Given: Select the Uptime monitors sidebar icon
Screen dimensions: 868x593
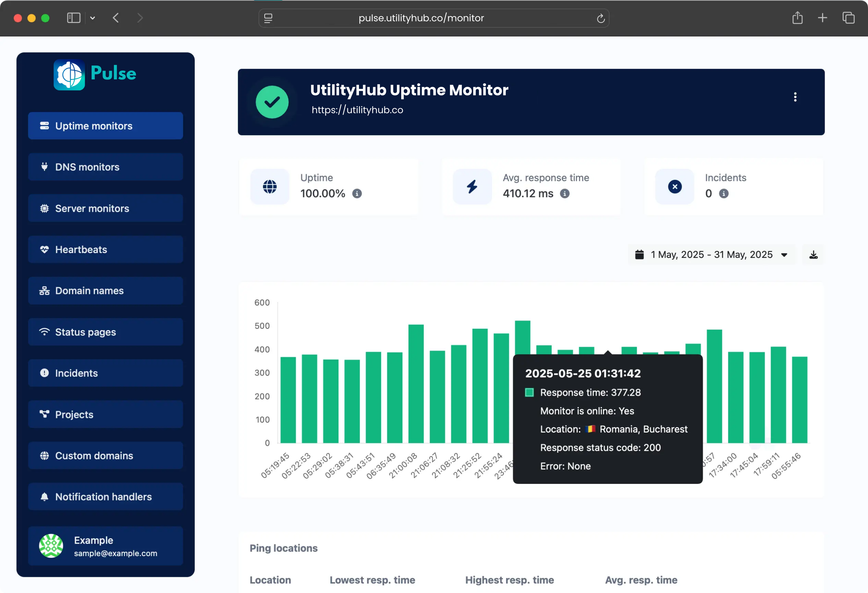Looking at the screenshot, I should pyautogui.click(x=44, y=126).
